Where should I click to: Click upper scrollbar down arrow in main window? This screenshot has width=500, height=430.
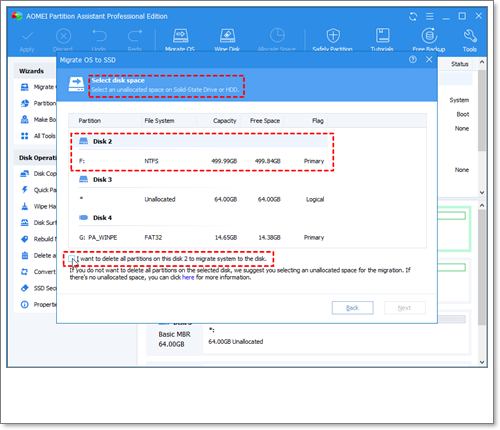coord(482,192)
